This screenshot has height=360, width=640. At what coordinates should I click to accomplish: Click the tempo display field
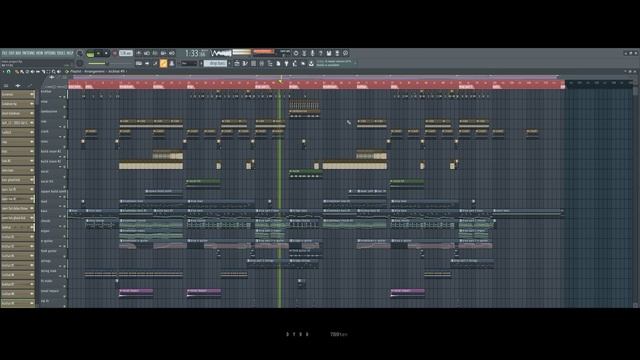(x=126, y=53)
